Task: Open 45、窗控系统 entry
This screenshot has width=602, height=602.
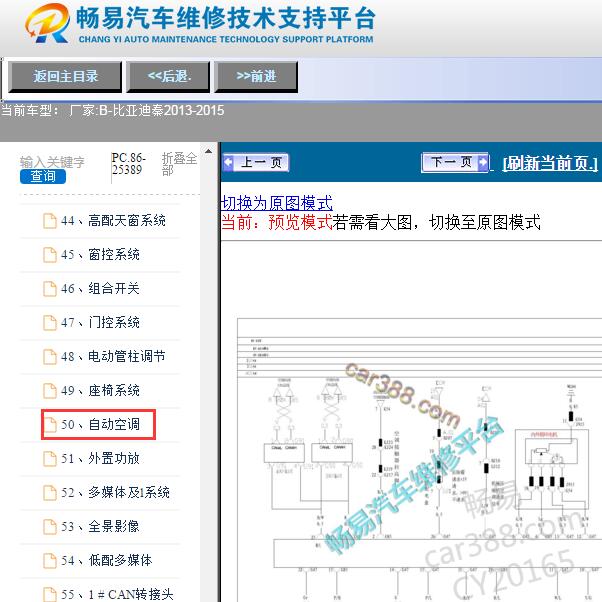Action: [x=100, y=255]
